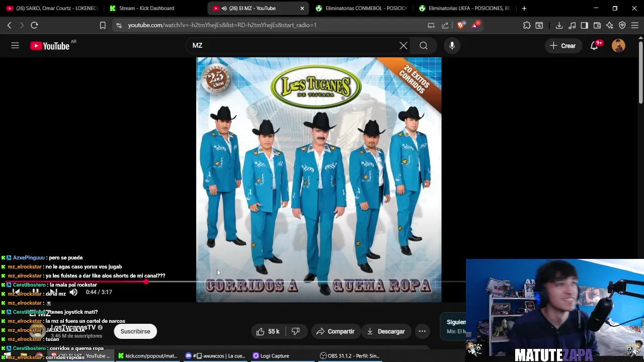Viewport: 644px width, 362px height.
Task: Switch to Eliminatorias UEFA tab
Action: point(464,8)
